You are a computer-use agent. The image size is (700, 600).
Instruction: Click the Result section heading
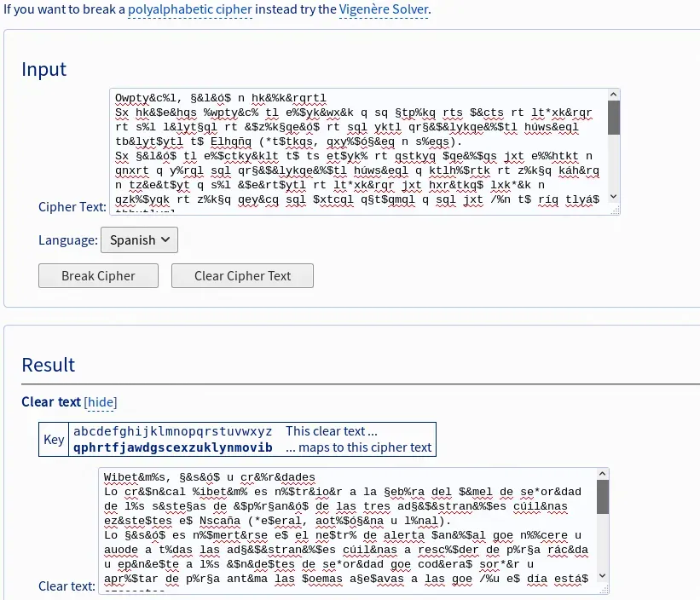[x=48, y=365]
